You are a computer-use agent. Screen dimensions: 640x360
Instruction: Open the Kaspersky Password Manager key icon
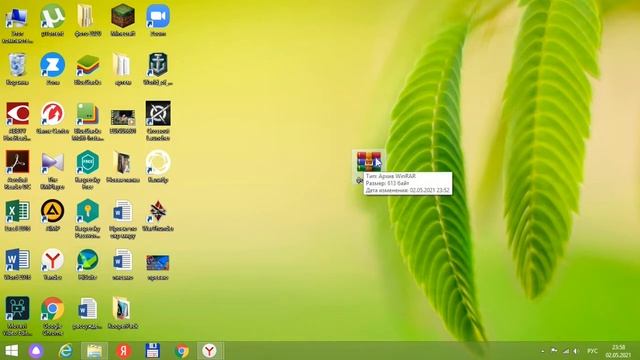[x=87, y=211]
